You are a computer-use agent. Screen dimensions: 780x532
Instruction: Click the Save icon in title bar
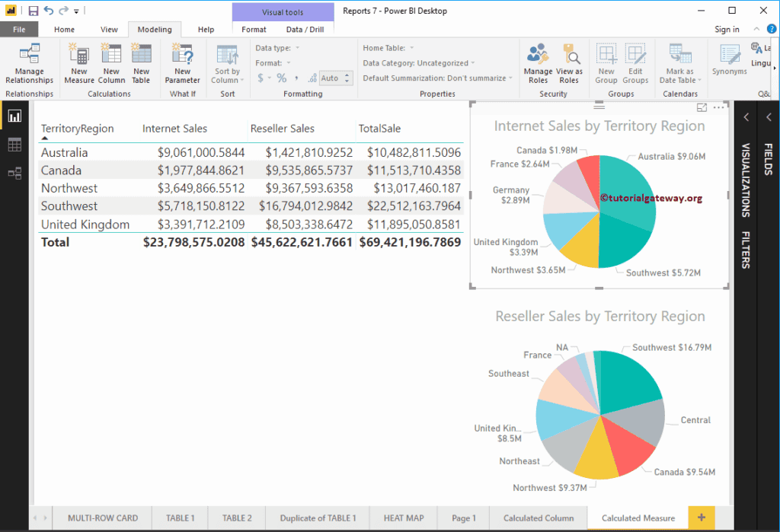(33, 11)
